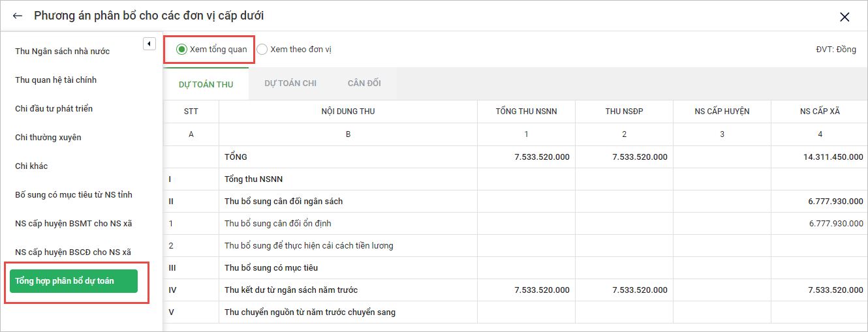Screen dimensions: 868x332
Task: Switch to the CÂN ĐỐI tab
Action: click(x=364, y=83)
